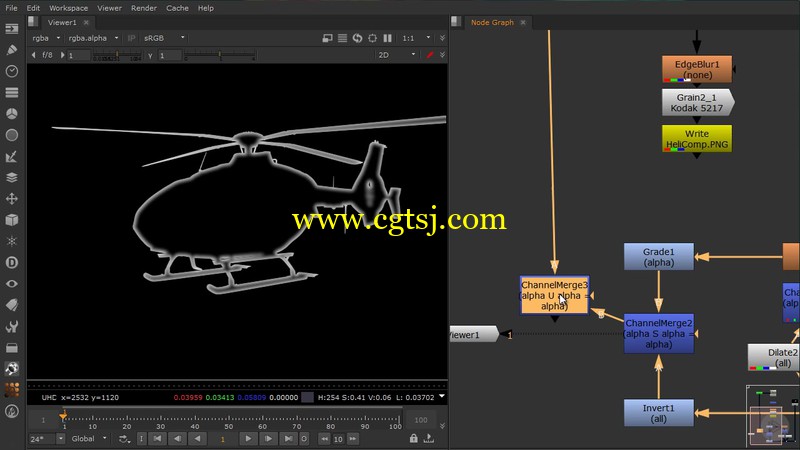This screenshot has width=800, height=450.
Task: Open the rgba.alpha channel dropdown
Action: click(x=93, y=38)
